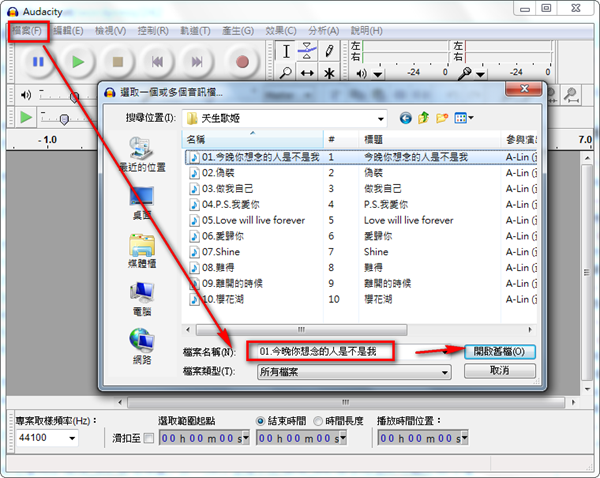Close the file selection dialog
The height and width of the screenshot is (478, 600).
click(524, 89)
